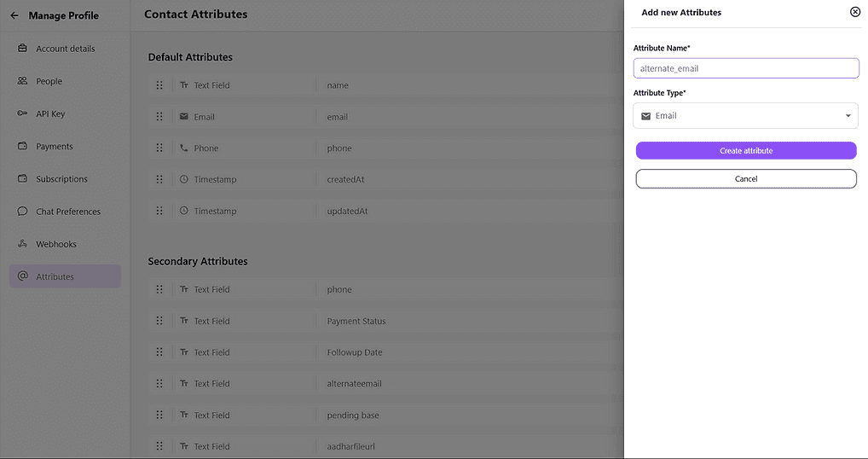The height and width of the screenshot is (459, 868).
Task: Go to the API Key section
Action: tap(50, 113)
